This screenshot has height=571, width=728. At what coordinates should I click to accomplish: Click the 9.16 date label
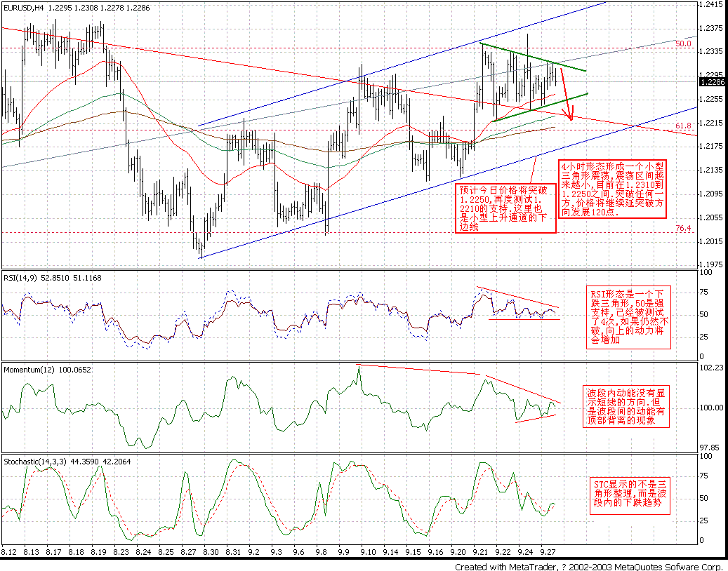pyautogui.click(x=435, y=551)
